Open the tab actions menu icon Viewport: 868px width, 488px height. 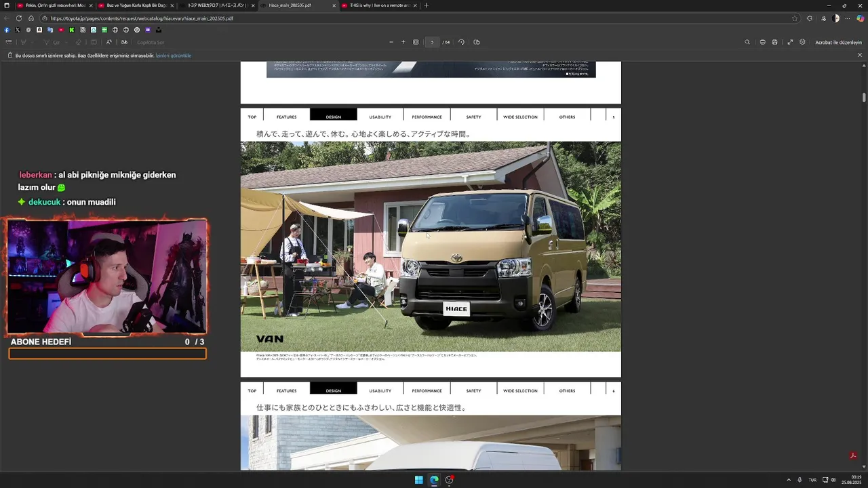click(7, 5)
